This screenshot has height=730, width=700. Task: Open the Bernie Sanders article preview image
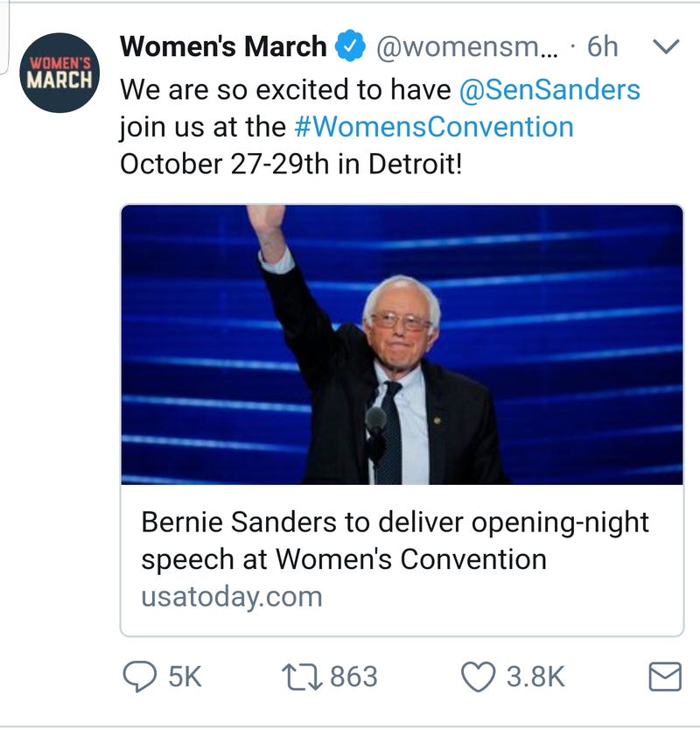tap(402, 345)
